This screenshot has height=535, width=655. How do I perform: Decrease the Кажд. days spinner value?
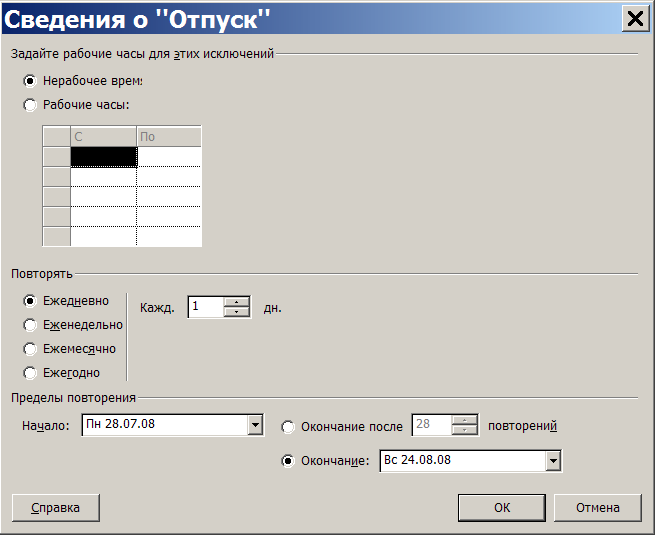click(236, 312)
